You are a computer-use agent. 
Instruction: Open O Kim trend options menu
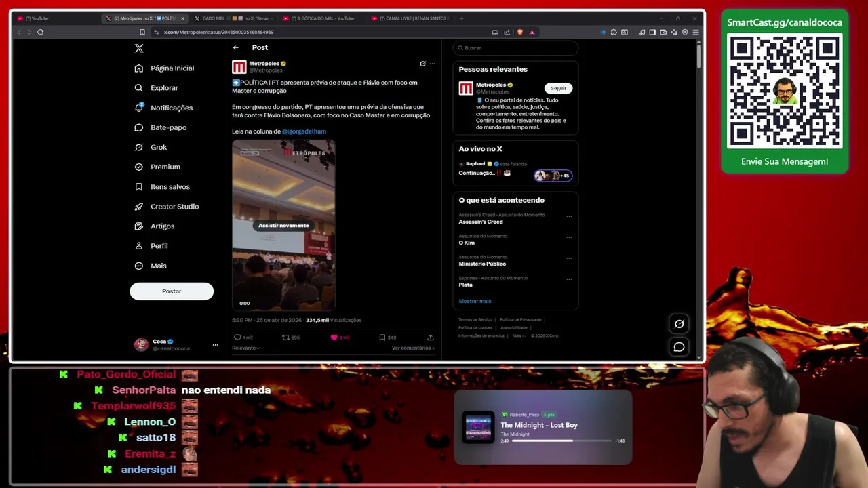pos(569,237)
